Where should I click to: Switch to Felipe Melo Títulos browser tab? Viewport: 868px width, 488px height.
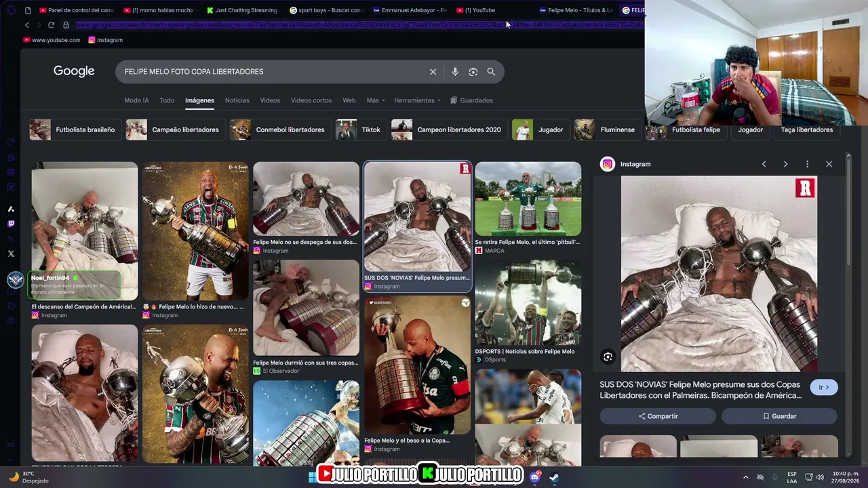coord(576,10)
